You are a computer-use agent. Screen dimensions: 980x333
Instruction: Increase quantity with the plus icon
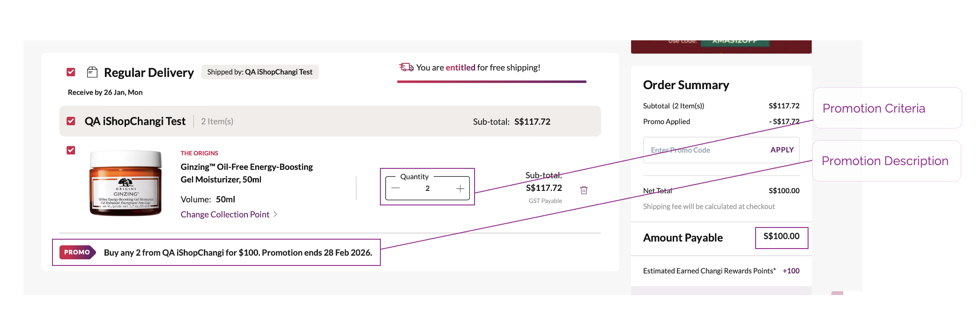click(x=460, y=189)
